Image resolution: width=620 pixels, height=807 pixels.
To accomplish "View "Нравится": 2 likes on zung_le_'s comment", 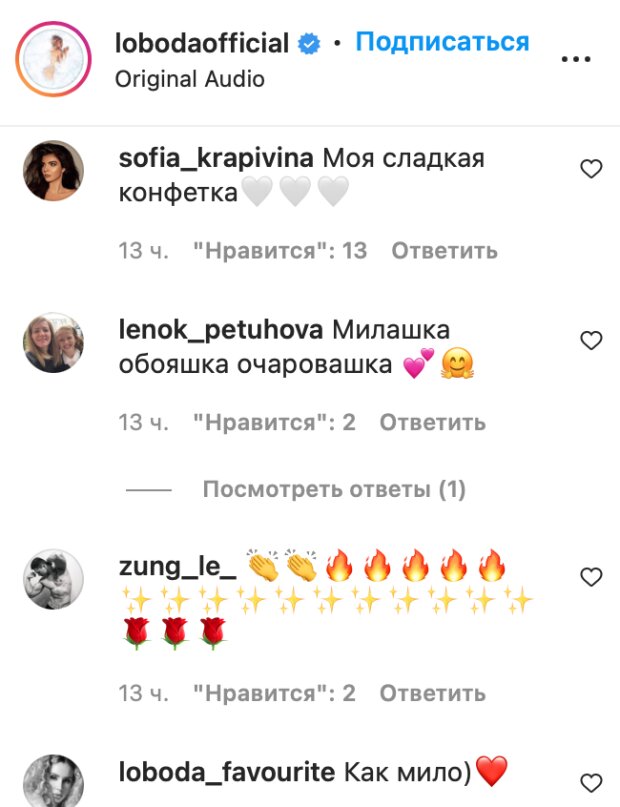I will click(x=274, y=693).
